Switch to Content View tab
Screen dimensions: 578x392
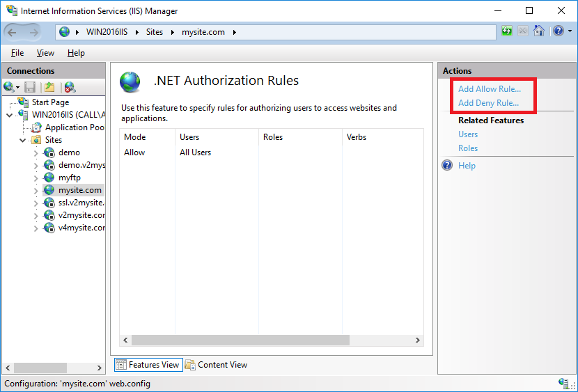click(217, 365)
